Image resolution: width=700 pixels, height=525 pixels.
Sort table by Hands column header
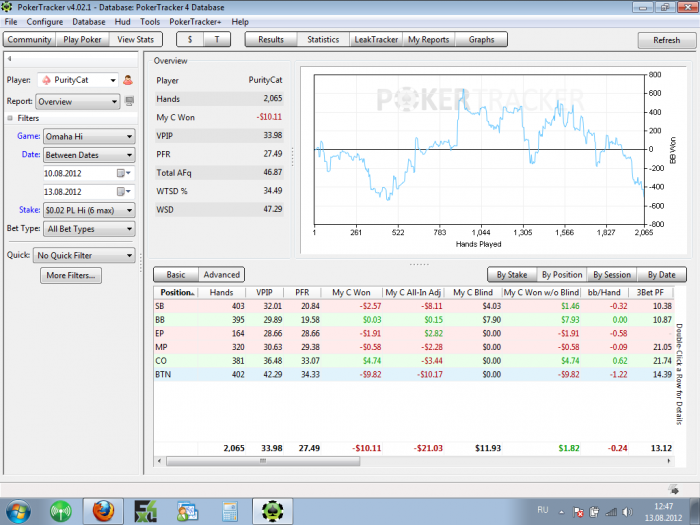click(x=221, y=292)
